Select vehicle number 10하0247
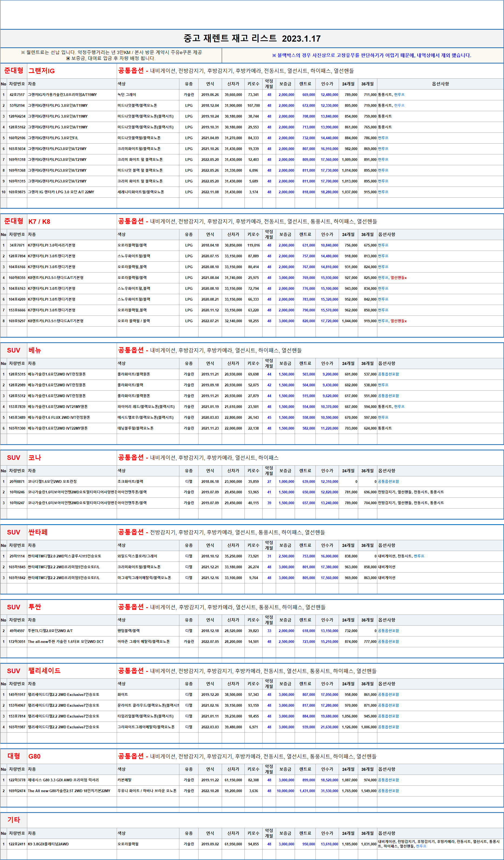 click(x=17, y=503)
